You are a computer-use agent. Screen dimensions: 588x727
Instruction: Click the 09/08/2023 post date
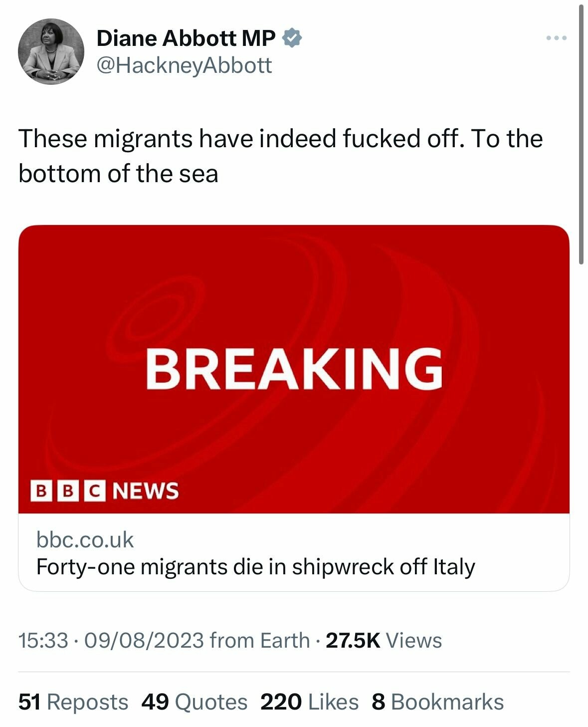tap(144, 640)
